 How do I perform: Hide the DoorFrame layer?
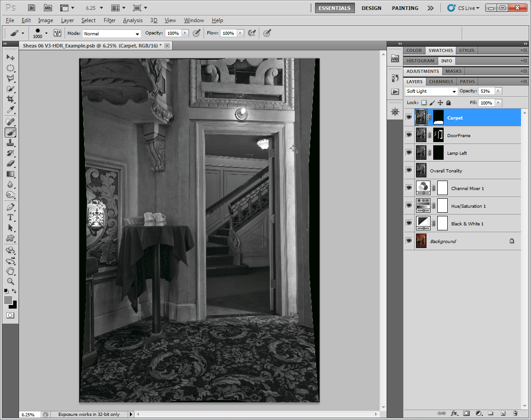[409, 135]
